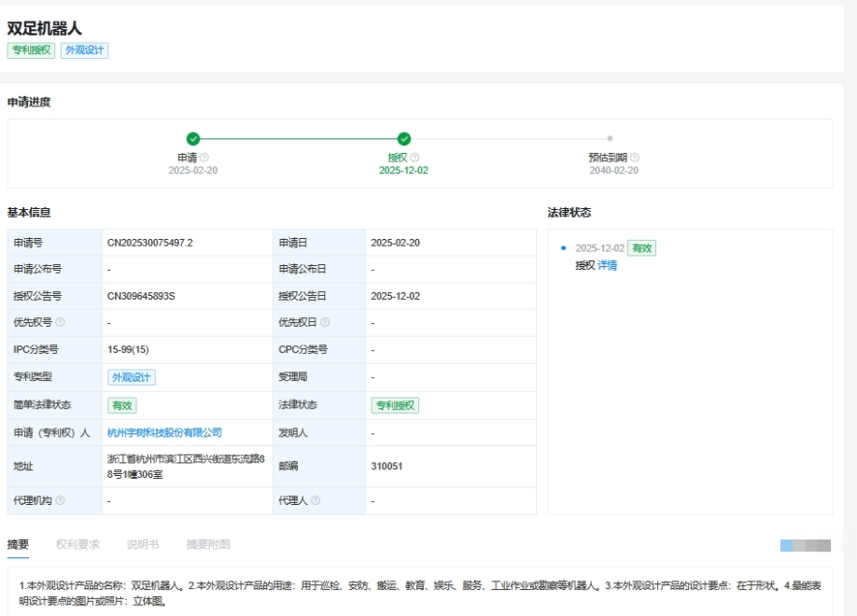Click the 有效 badge in 简单法律状态 row
The image size is (857, 616).
120,406
